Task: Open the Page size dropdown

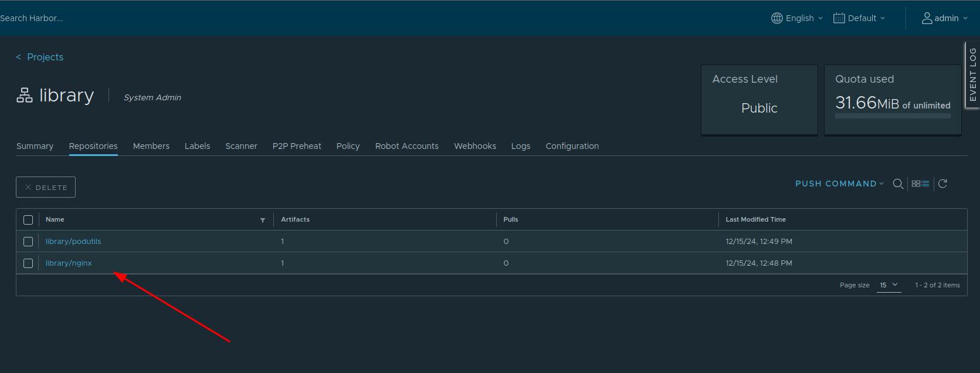Action: click(x=889, y=285)
